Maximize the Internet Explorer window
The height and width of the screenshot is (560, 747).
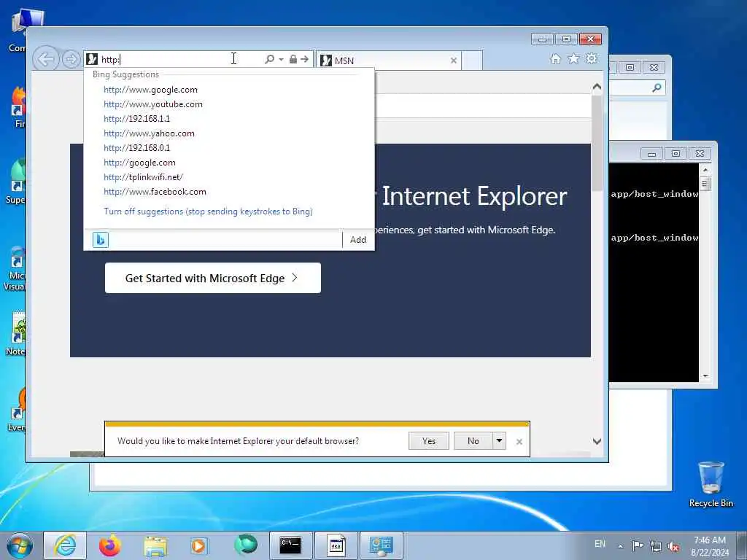[x=566, y=39]
